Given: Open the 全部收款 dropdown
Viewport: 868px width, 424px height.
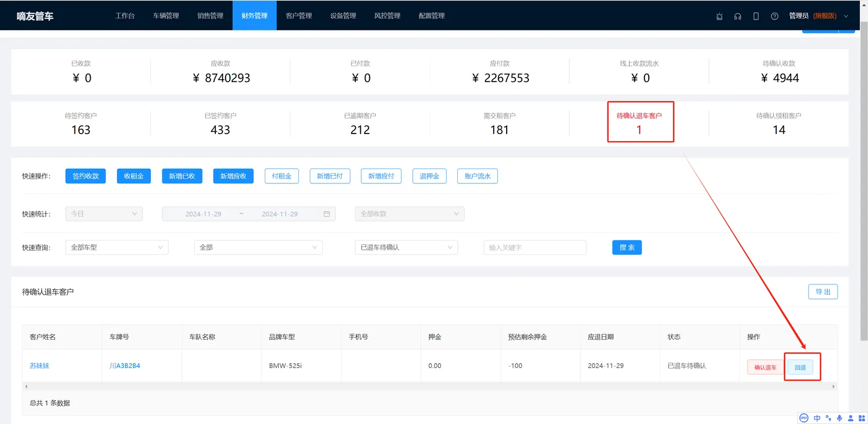Looking at the screenshot, I should [x=410, y=214].
